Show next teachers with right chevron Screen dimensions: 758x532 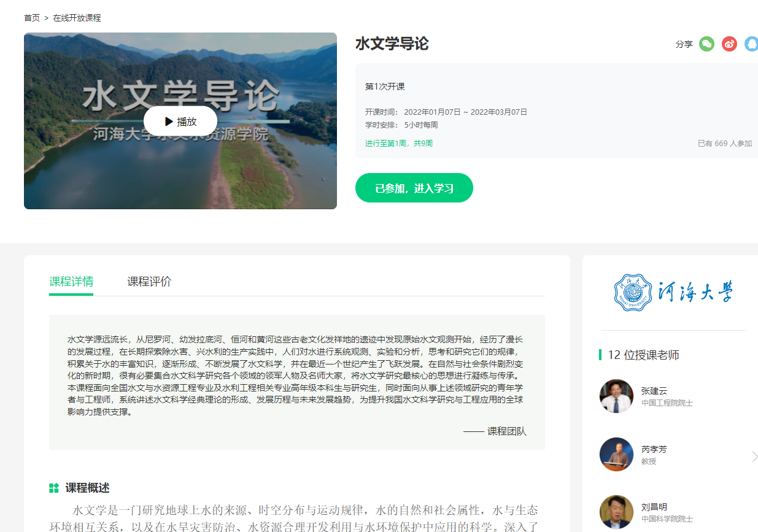pos(754,456)
